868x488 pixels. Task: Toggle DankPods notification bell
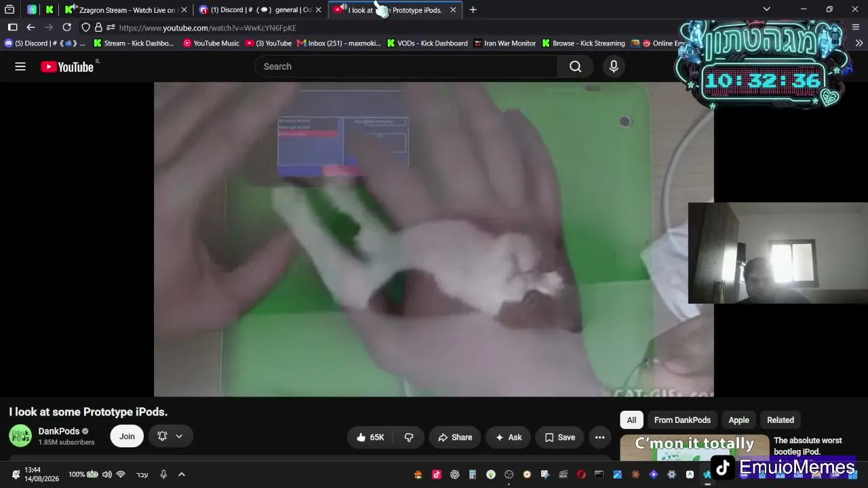click(x=162, y=436)
